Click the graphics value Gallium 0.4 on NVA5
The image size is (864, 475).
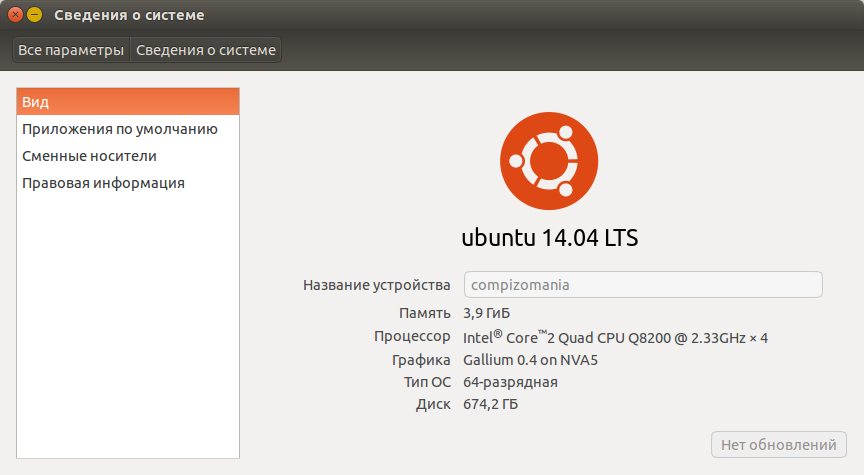pyautogui.click(x=530, y=360)
